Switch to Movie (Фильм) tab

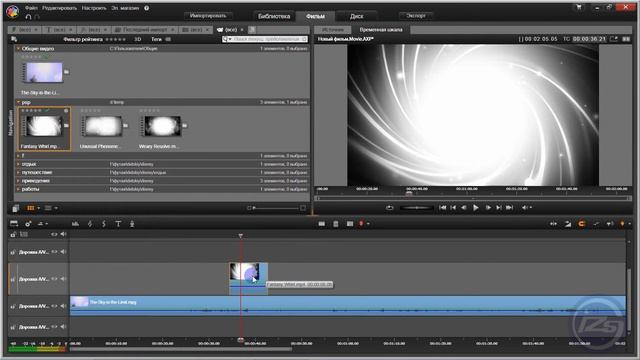click(x=315, y=16)
